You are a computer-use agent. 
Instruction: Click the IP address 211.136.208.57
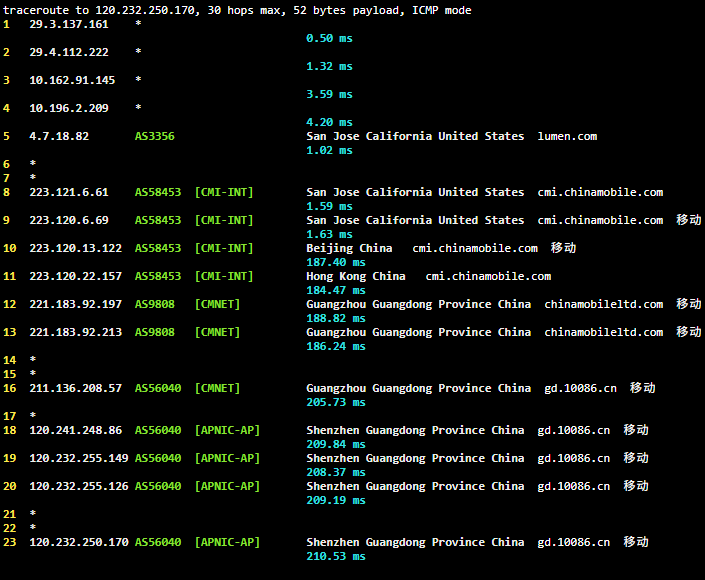75,388
